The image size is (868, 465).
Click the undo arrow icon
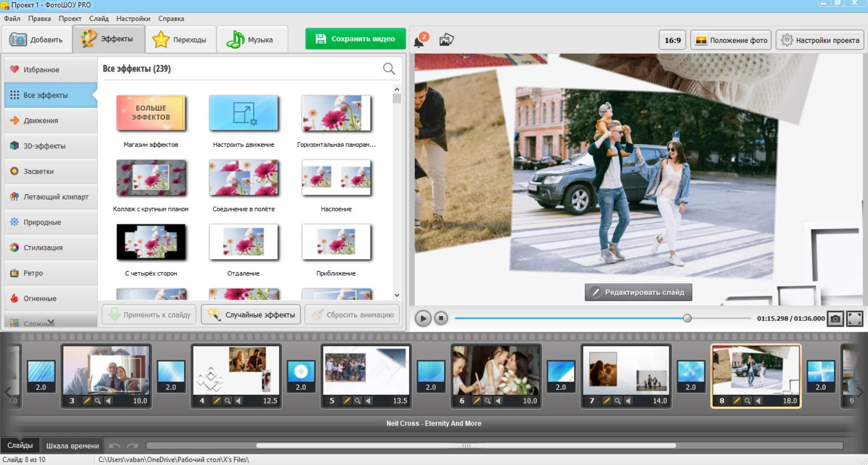pyautogui.click(x=115, y=446)
